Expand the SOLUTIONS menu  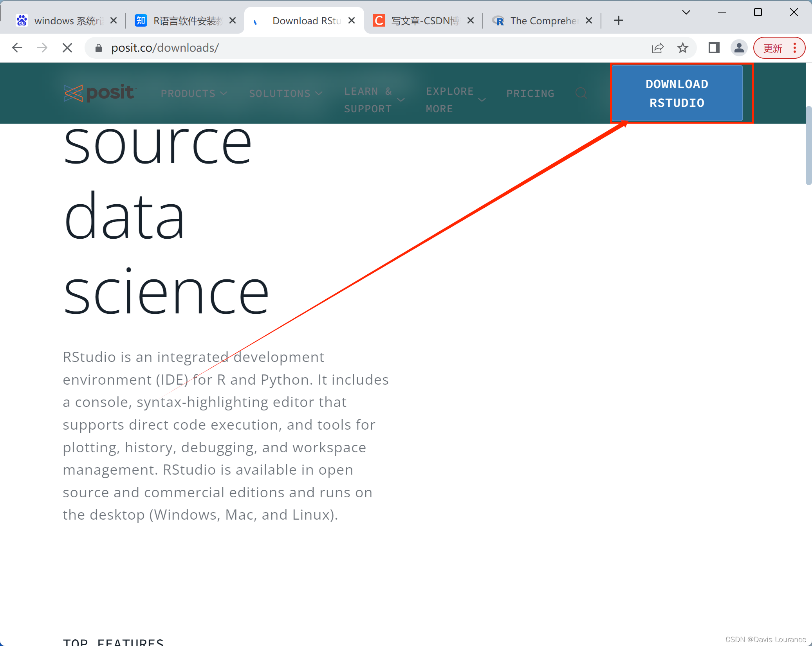click(286, 94)
